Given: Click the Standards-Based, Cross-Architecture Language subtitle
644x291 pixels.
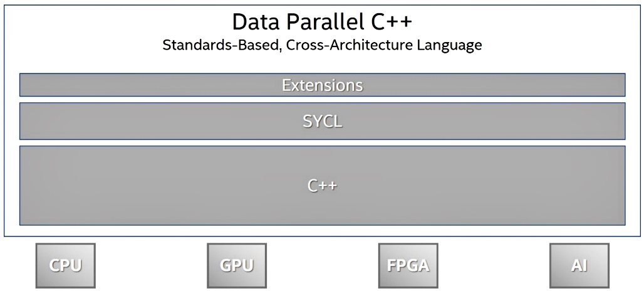Looking at the screenshot, I should (322, 45).
